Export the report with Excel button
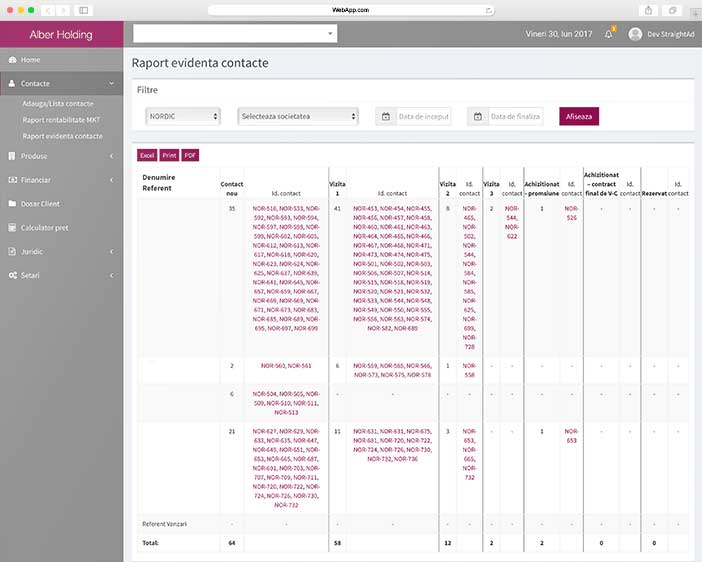 (147, 155)
